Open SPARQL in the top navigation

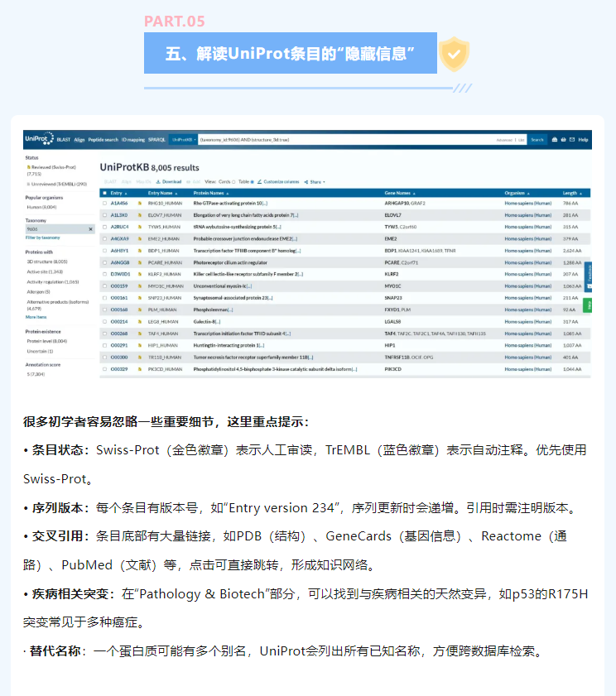click(156, 139)
